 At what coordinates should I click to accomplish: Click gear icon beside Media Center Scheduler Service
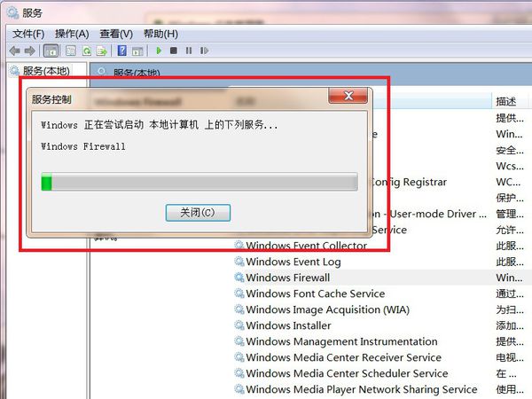[x=239, y=373]
